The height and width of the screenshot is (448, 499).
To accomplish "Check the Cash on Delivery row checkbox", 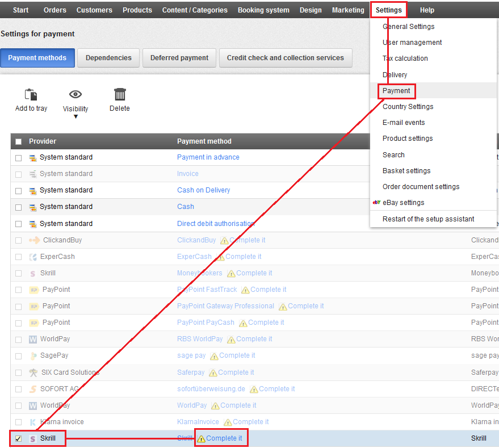I will [19, 191].
